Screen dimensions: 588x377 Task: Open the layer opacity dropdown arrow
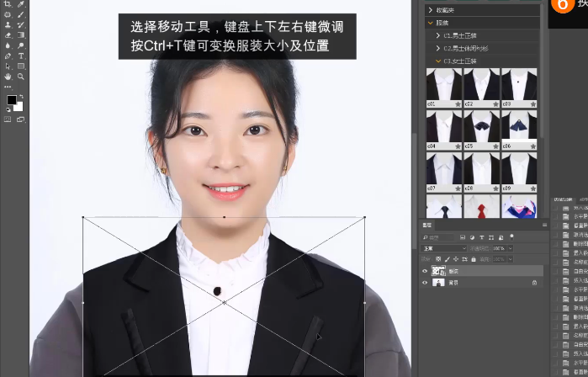[x=510, y=248]
